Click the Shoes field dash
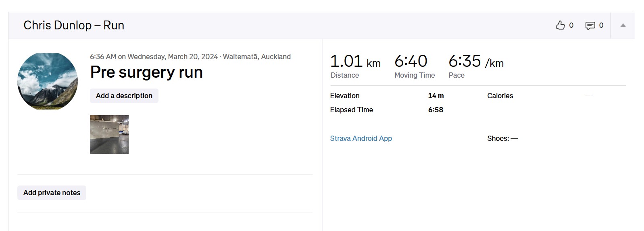This screenshot has width=644, height=231. (514, 138)
